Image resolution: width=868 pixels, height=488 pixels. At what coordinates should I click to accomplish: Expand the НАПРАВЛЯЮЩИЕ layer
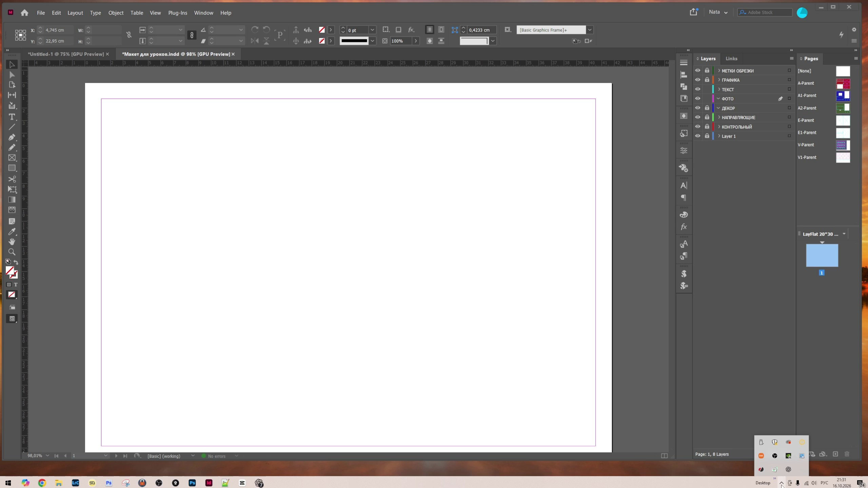(719, 117)
